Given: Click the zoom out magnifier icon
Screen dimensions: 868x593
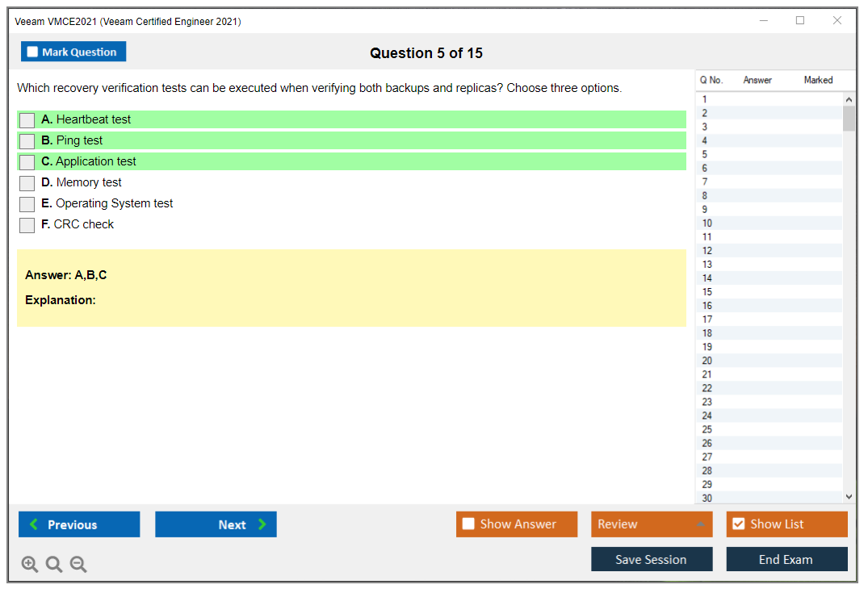Looking at the screenshot, I should pyautogui.click(x=78, y=565).
